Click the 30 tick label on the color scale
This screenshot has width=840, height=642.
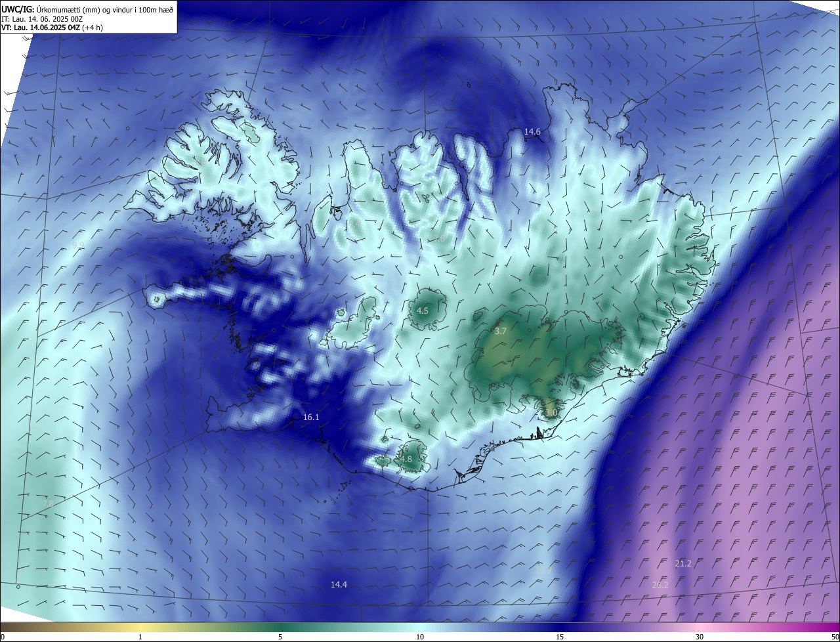(x=700, y=637)
